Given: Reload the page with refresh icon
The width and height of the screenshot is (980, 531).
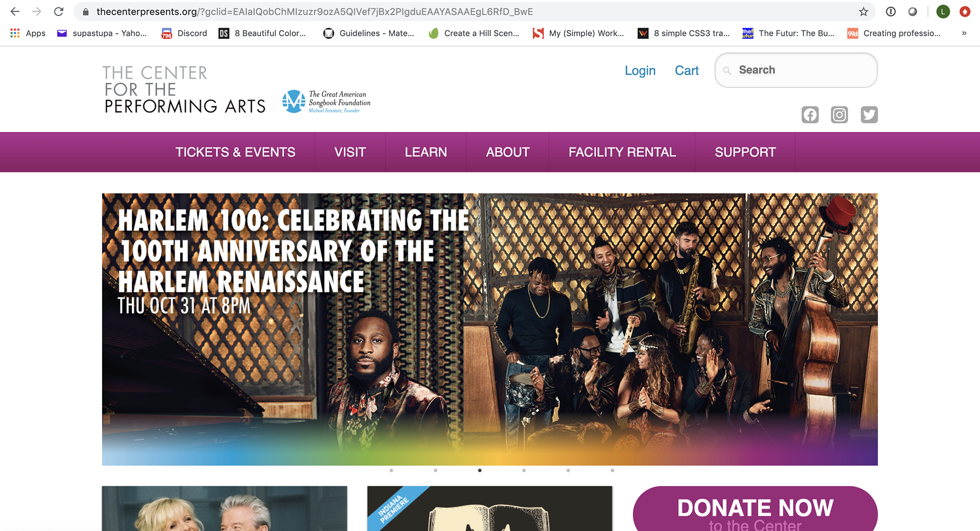Looking at the screenshot, I should tap(59, 12).
